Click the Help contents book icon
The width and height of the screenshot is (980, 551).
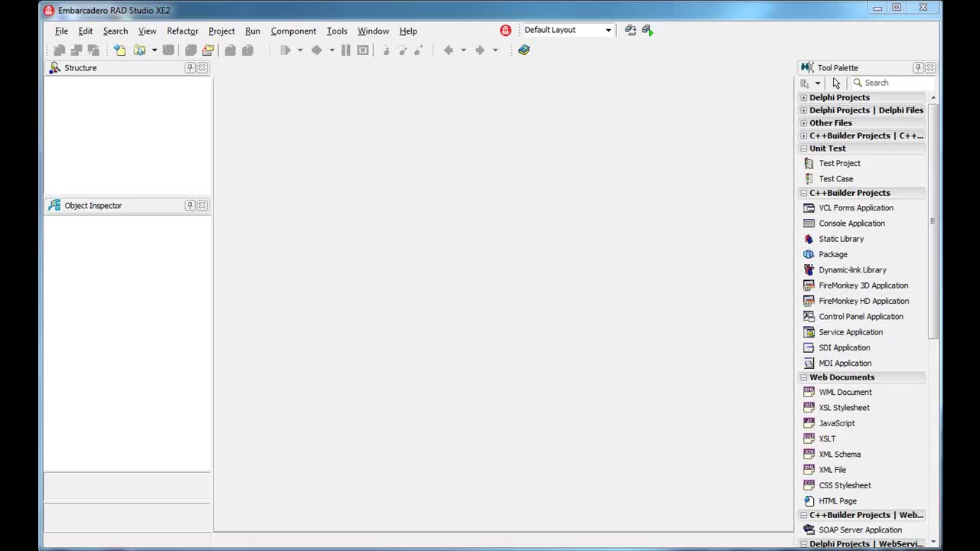coord(524,50)
